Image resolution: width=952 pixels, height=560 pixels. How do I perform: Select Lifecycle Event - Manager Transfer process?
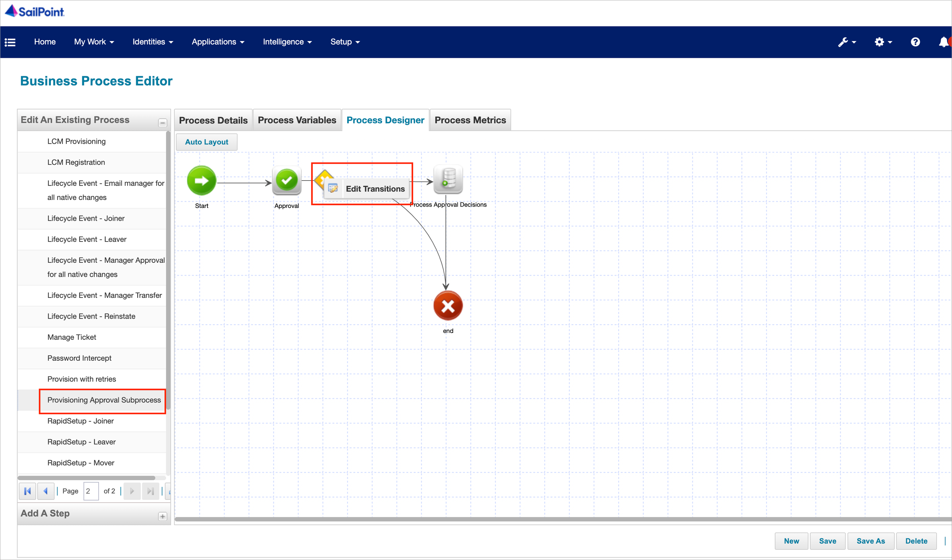pyautogui.click(x=92, y=295)
